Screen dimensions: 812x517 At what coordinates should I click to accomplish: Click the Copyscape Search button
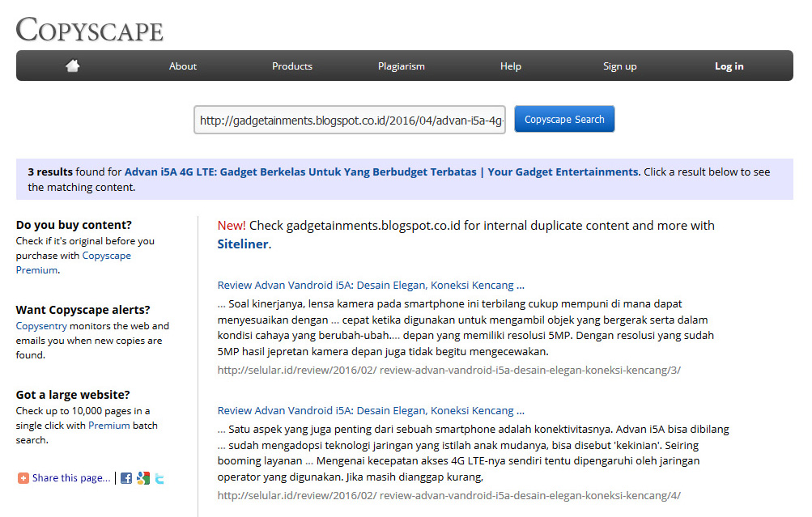[x=564, y=119]
